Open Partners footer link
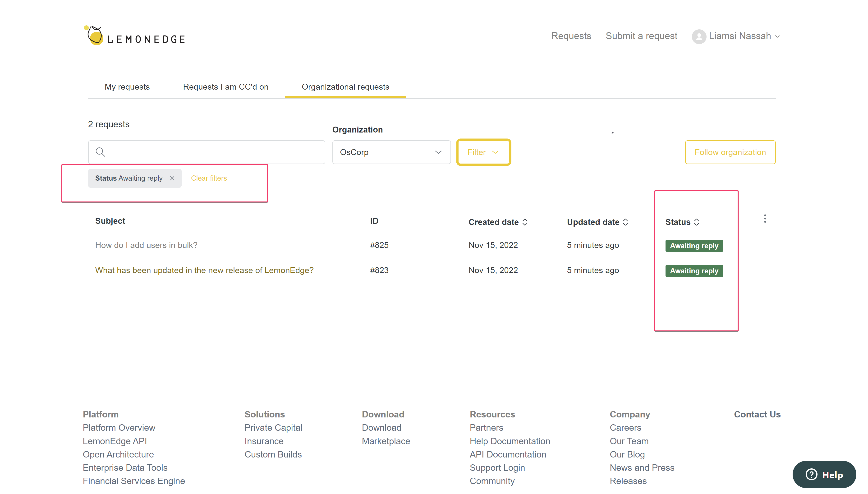 click(486, 427)
